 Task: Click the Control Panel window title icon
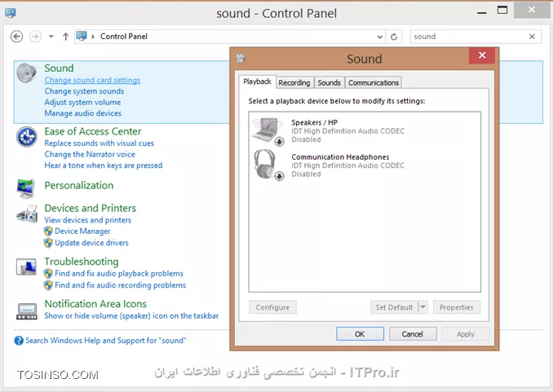tap(11, 13)
